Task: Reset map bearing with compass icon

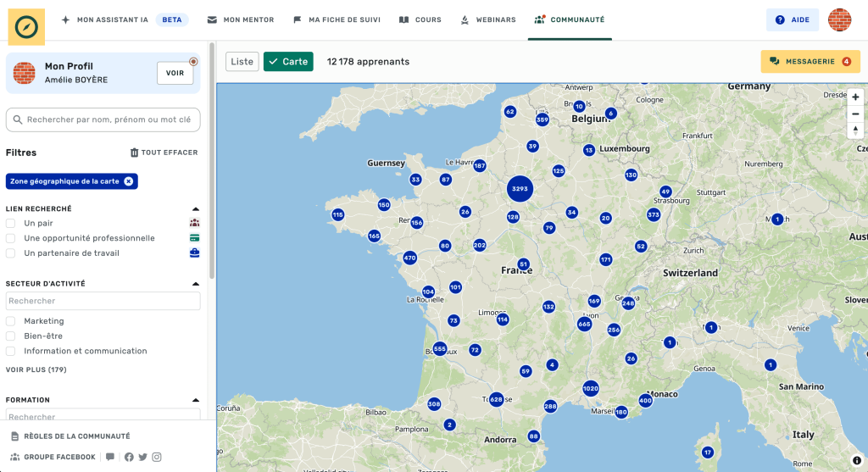Action: pyautogui.click(x=855, y=130)
